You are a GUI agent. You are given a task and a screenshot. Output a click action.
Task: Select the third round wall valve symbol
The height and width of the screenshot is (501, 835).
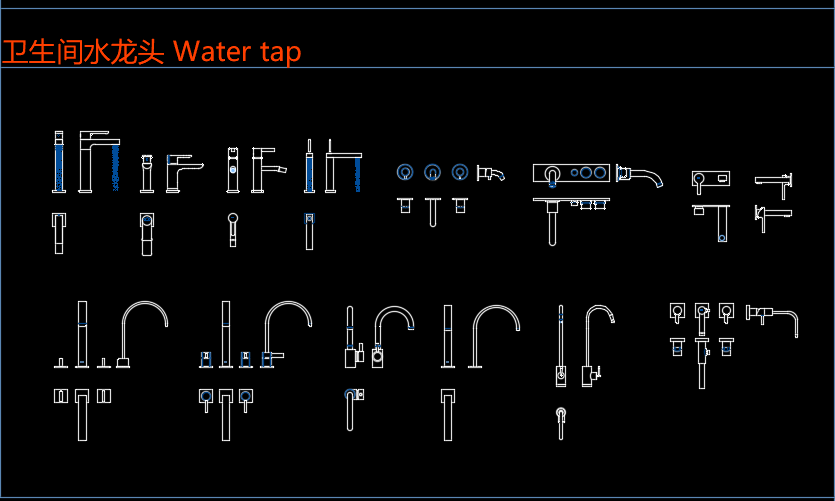460,173
